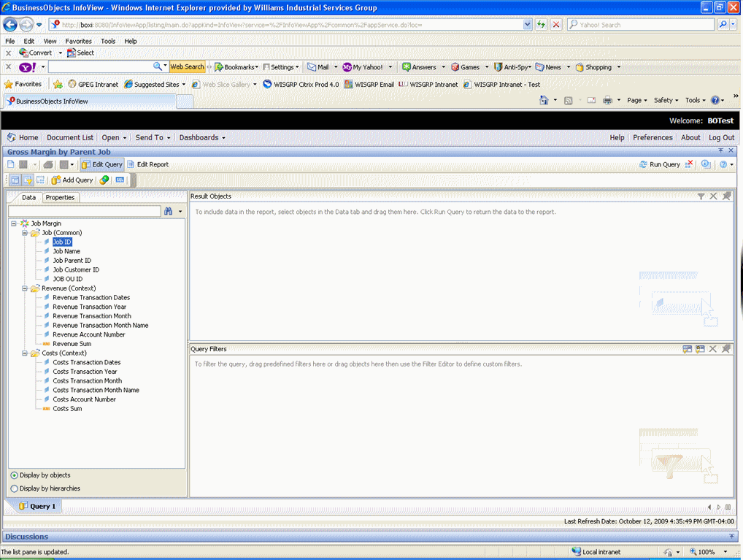743x560 pixels.
Task: Click the Yahoo Web Search button
Action: [x=187, y=67]
